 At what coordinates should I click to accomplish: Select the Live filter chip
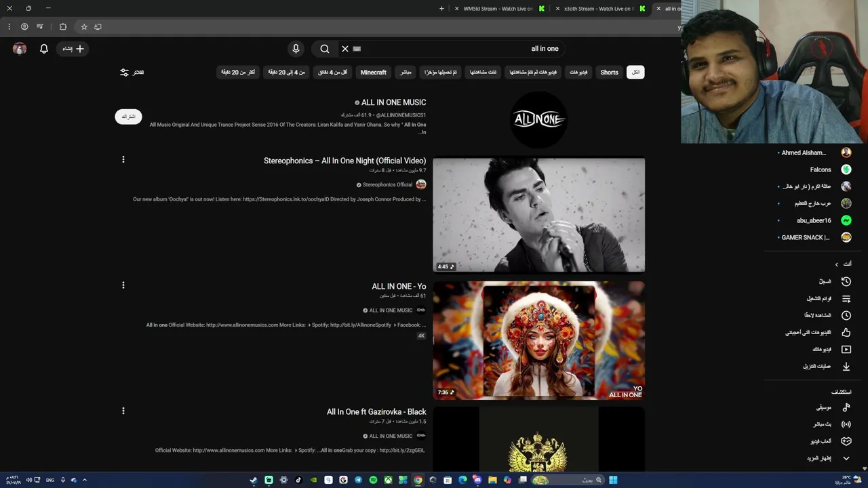(x=406, y=72)
